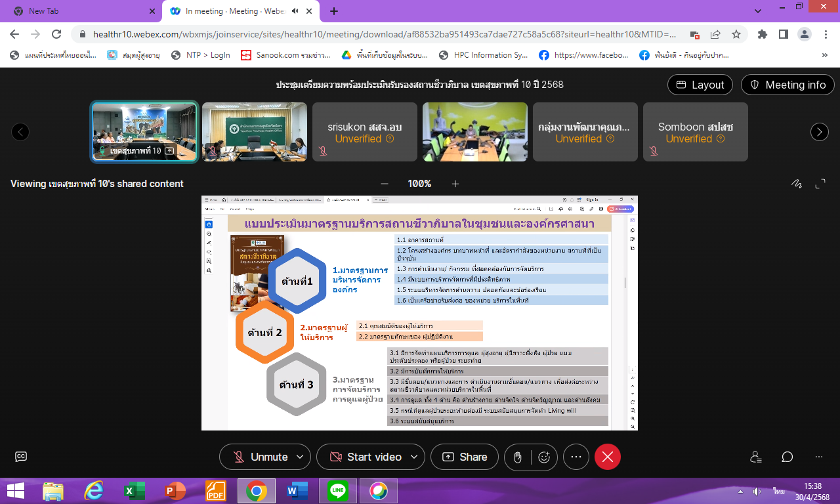Image resolution: width=840 pixels, height=504 pixels.
Task: Click the Start video button
Action: pyautogui.click(x=366, y=457)
